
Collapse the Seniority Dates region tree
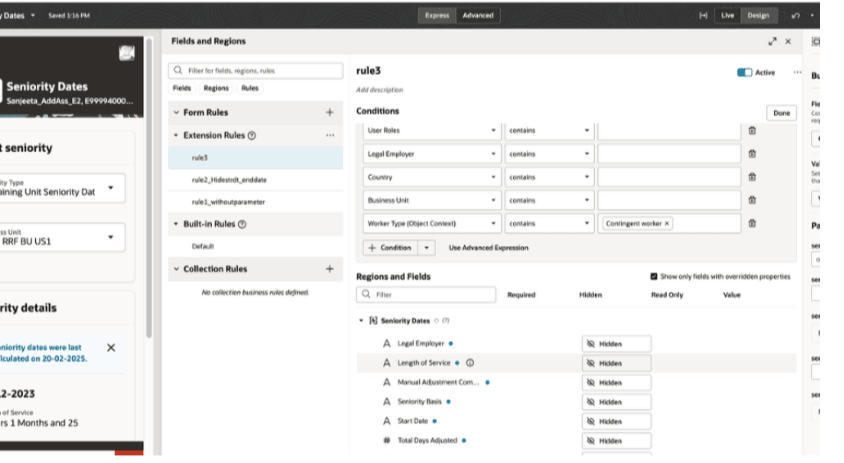point(361,321)
